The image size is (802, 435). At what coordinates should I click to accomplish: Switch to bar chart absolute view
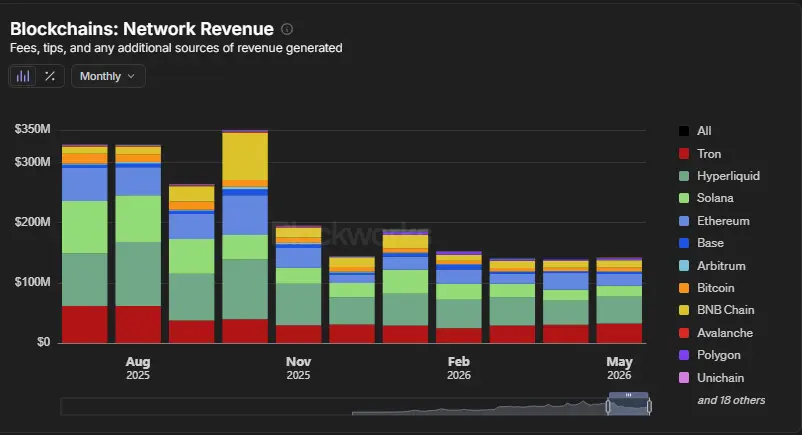click(x=23, y=76)
